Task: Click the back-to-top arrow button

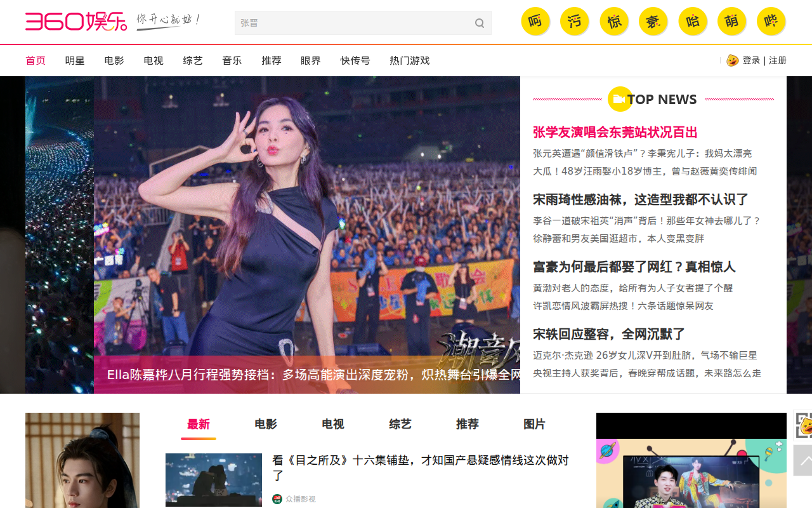Action: tap(803, 460)
